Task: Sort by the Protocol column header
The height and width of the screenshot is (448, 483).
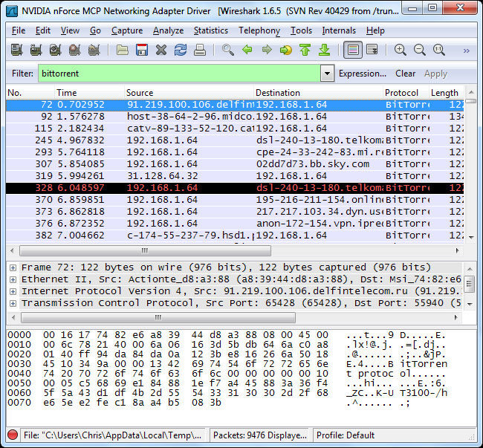Action: [406, 93]
